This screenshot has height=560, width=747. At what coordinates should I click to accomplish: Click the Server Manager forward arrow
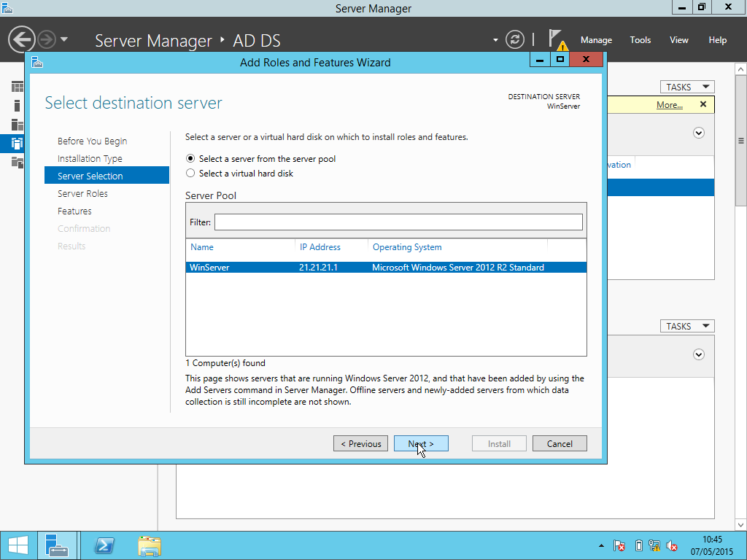coord(47,39)
